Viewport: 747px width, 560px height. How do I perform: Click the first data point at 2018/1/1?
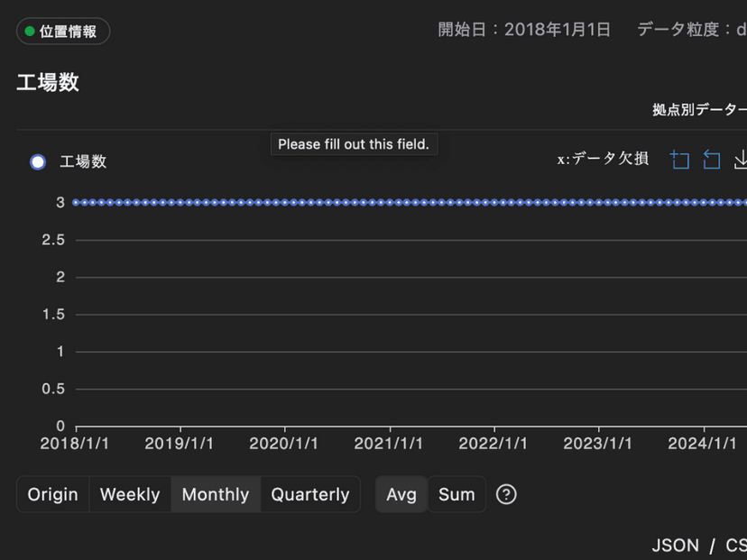(x=77, y=203)
